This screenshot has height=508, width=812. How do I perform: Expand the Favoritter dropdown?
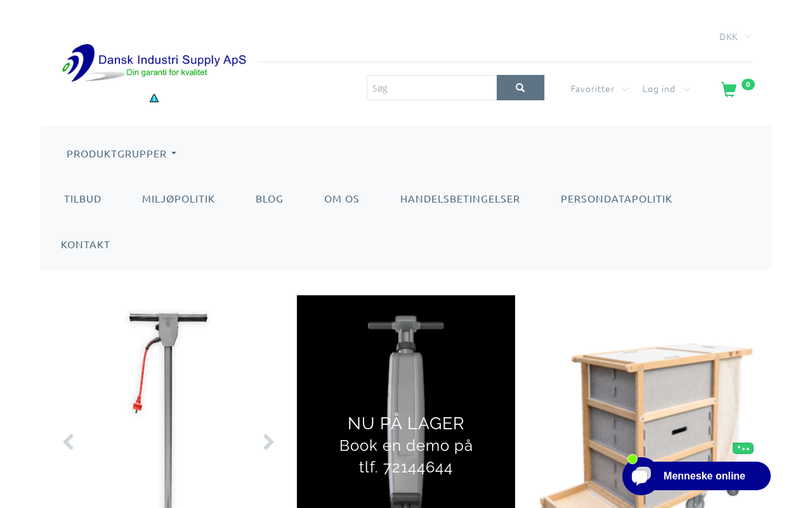(x=599, y=89)
